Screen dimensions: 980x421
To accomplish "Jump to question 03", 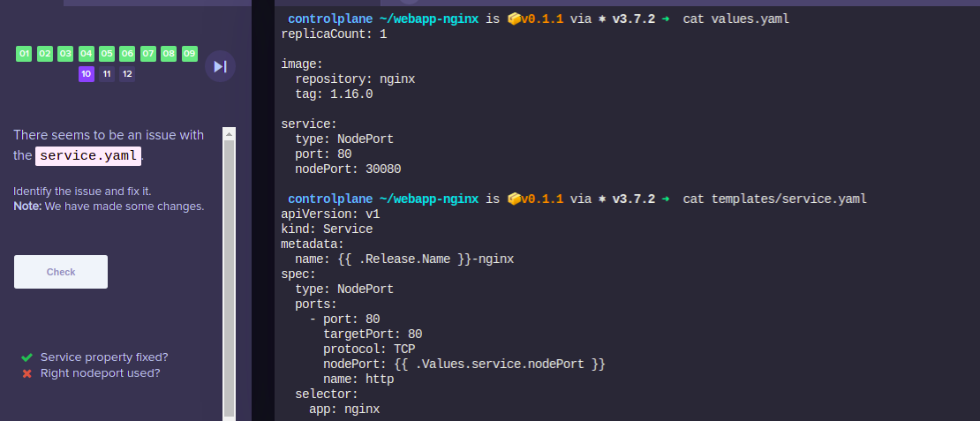I will click(x=65, y=54).
